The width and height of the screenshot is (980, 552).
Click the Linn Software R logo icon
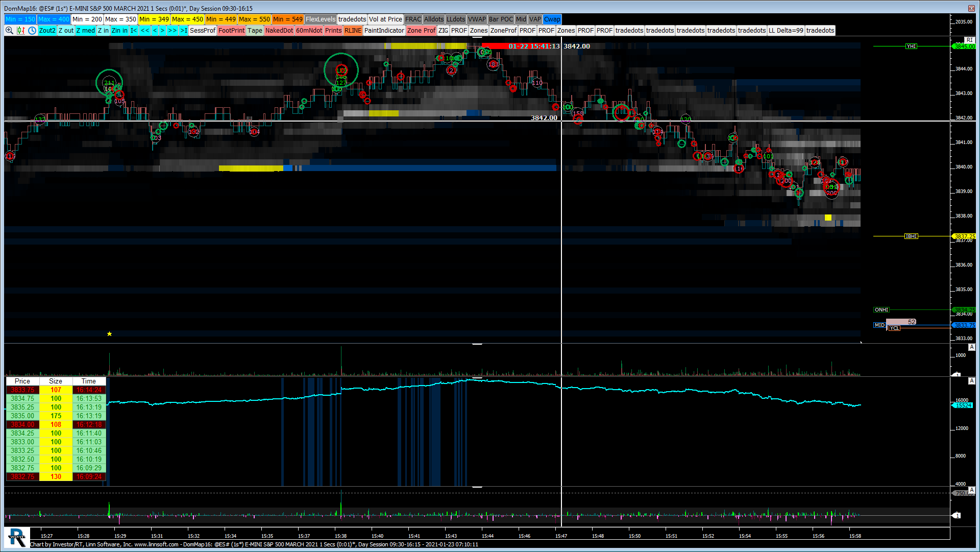point(17,537)
